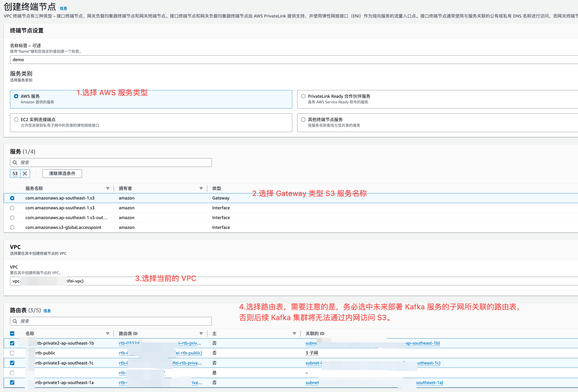578x392 pixels.
Task: Uncheck rtb-private3-ap-southeast-1c route table
Action: pos(12,363)
